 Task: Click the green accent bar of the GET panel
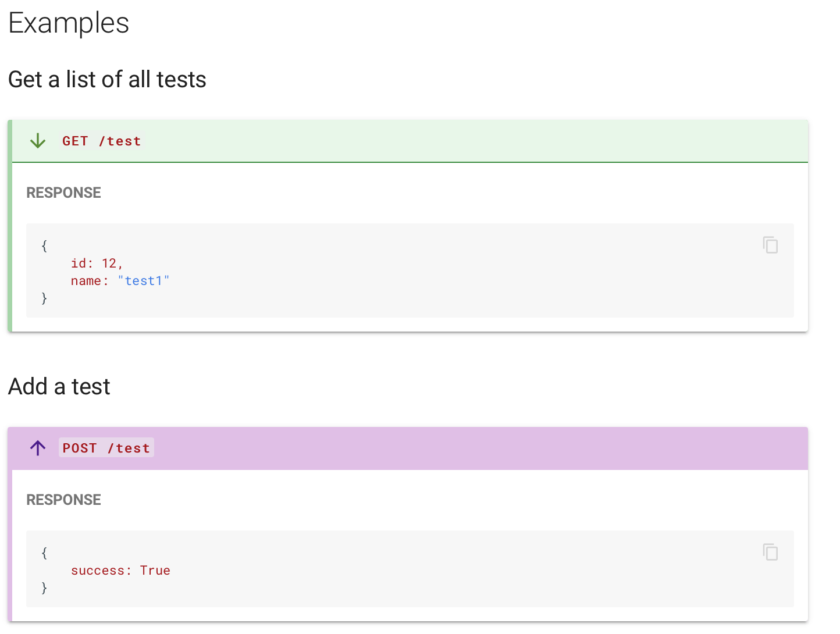pos(12,227)
